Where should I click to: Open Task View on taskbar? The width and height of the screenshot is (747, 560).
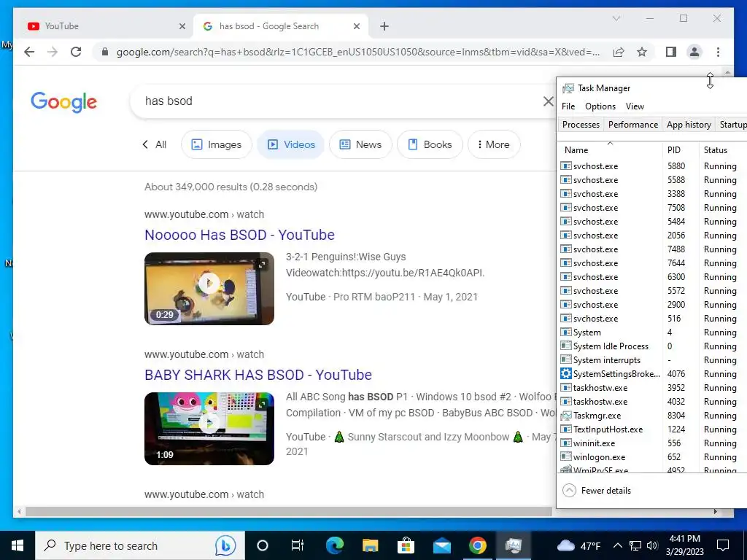(298, 545)
